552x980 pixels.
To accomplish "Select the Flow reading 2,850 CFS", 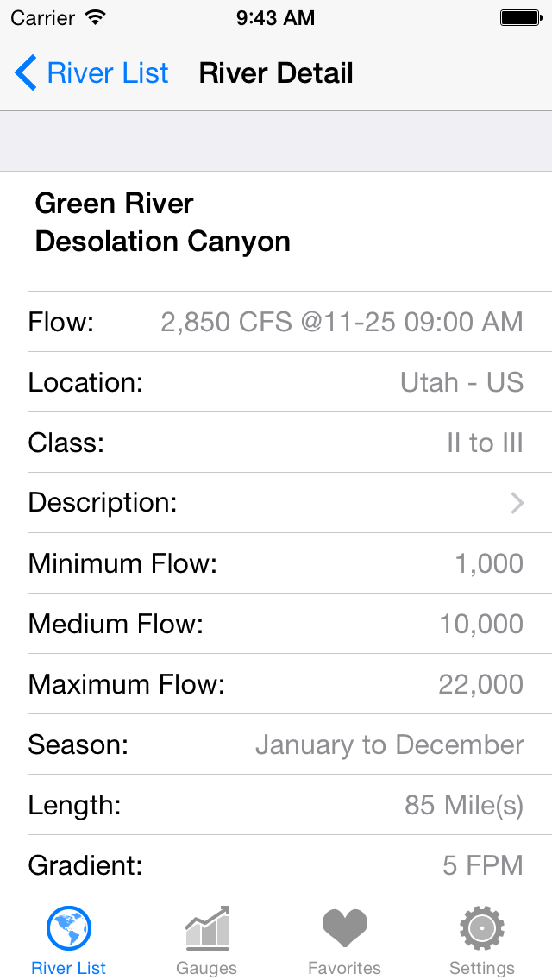I will 342,322.
